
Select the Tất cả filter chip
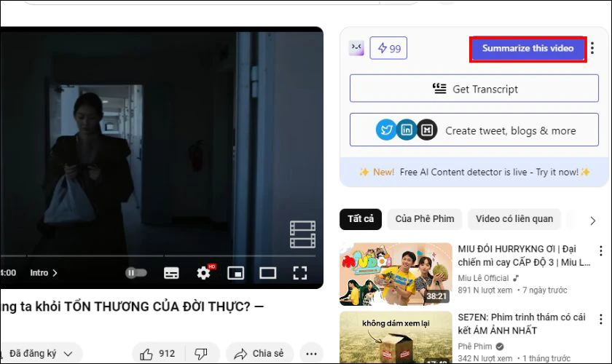coord(361,219)
